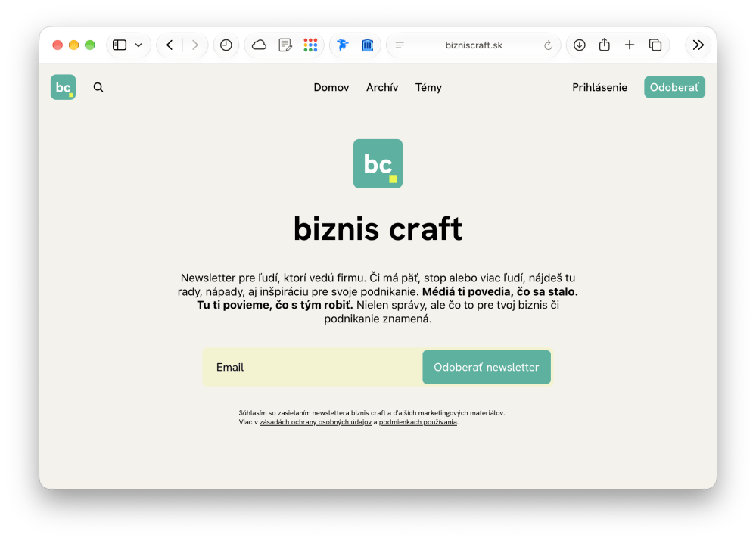The image size is (756, 541).
Task: Open the Archív menu item
Action: (x=382, y=87)
